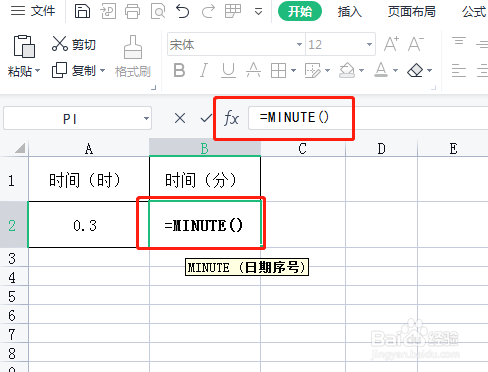Click the table style quick-access icon
This screenshot has height=372, width=488.
pyautogui.click(x=233, y=11)
